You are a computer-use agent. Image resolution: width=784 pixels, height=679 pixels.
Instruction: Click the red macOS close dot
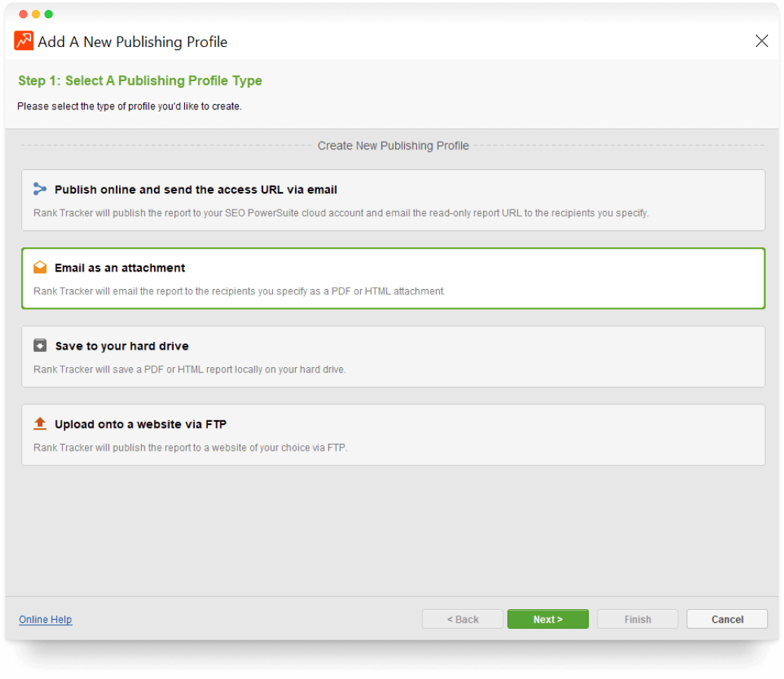23,14
